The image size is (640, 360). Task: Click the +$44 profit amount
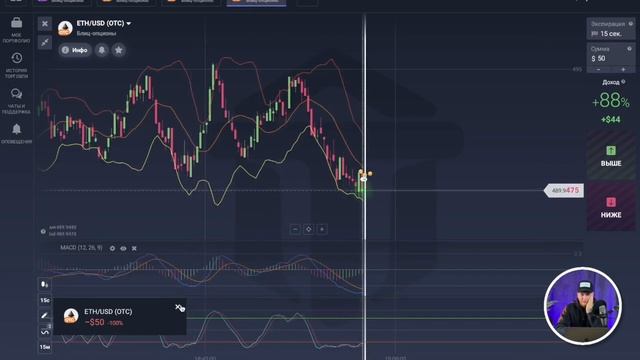coord(611,120)
